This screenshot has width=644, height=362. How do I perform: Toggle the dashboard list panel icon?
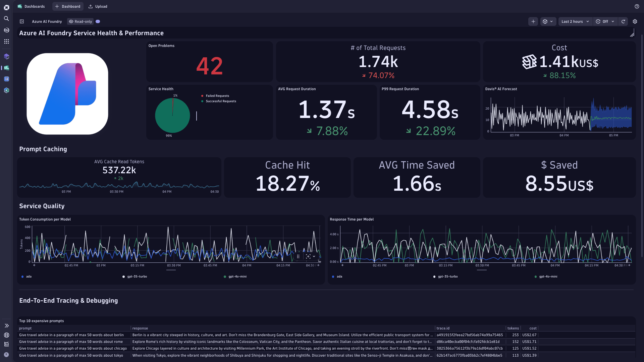click(x=22, y=21)
